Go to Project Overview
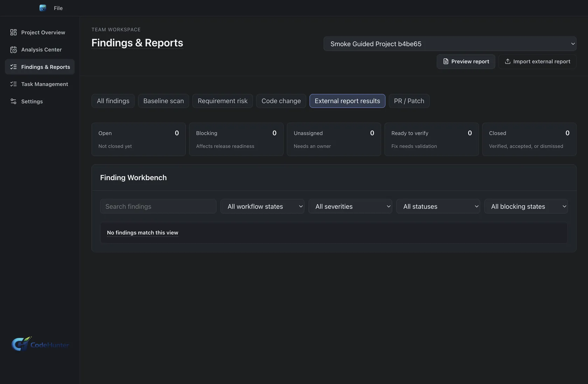Screen dimensions: 588x384 pyautogui.click(x=40, y=32)
